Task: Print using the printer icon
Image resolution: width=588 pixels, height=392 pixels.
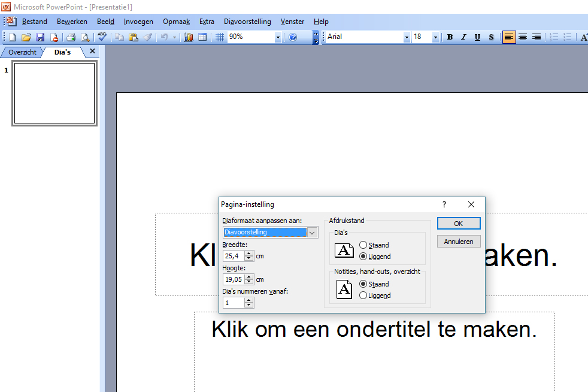Action: [x=71, y=37]
